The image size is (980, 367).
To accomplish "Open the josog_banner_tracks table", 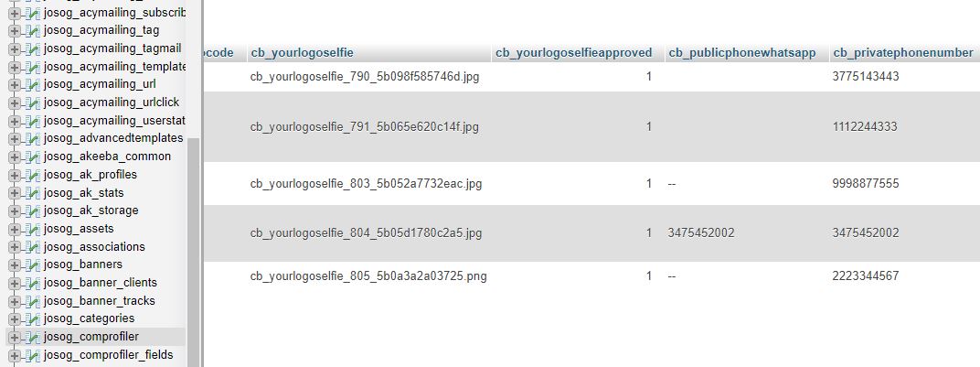I will pos(100,301).
